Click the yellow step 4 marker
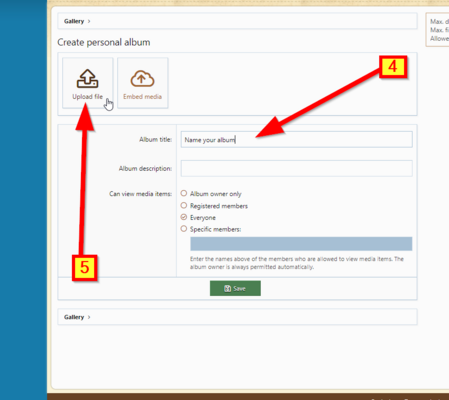Viewport: 449px width, 400px height. 393,67
